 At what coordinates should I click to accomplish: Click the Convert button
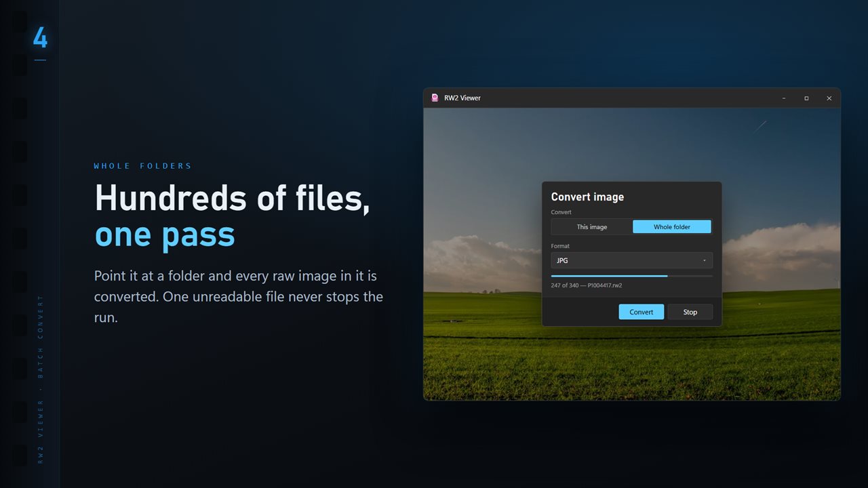coord(642,312)
